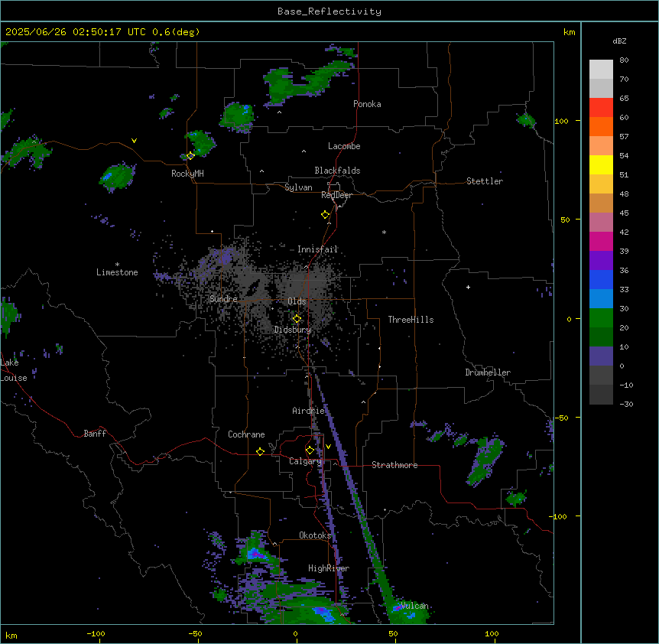Click the storm core beside the Vulcan label
The image size is (659, 644).
397,607
